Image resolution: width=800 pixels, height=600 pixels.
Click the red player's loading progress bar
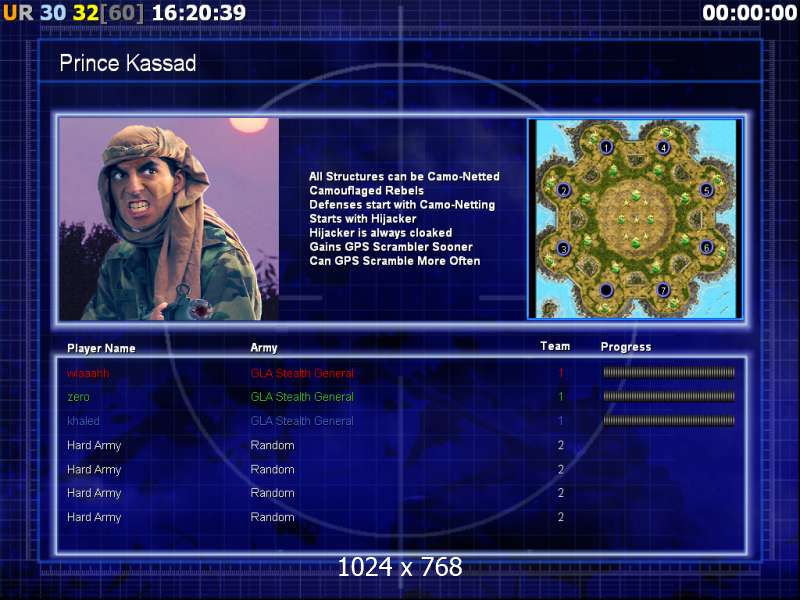[669, 372]
